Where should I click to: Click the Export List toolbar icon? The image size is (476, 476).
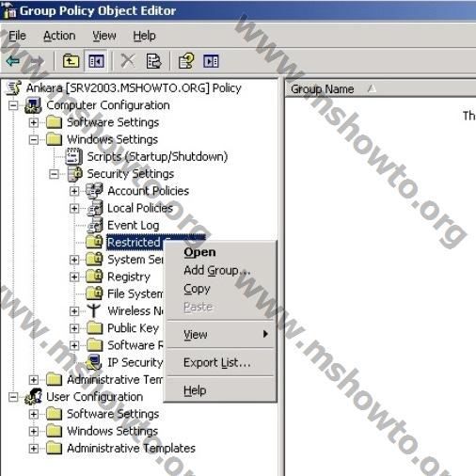153,61
